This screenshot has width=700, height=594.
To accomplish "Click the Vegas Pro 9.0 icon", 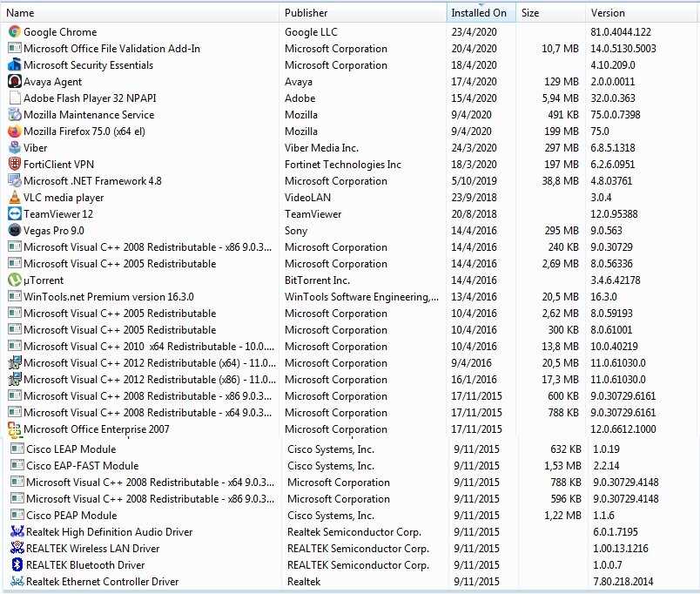I will [15, 230].
